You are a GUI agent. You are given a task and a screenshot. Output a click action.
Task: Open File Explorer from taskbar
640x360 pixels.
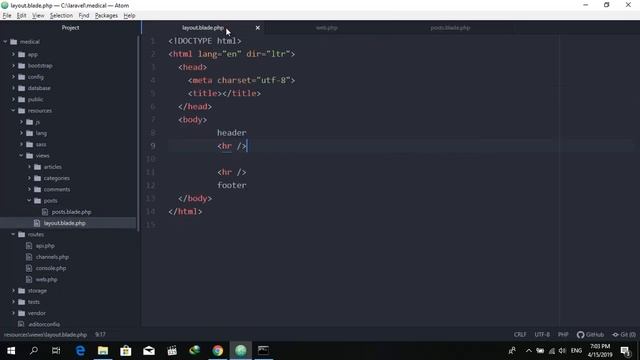coord(103,351)
